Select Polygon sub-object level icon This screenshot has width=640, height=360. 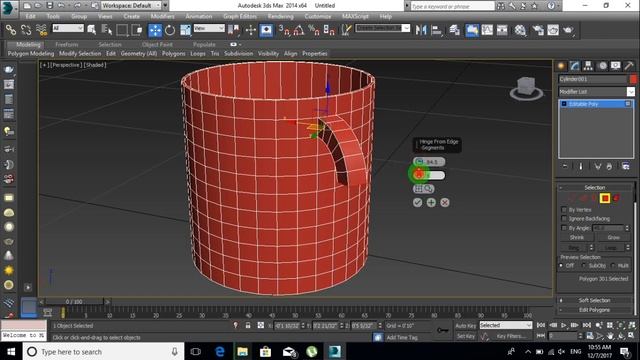(x=605, y=198)
